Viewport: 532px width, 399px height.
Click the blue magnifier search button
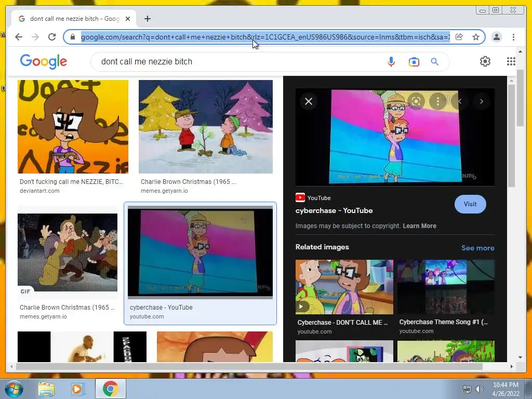[x=435, y=61]
